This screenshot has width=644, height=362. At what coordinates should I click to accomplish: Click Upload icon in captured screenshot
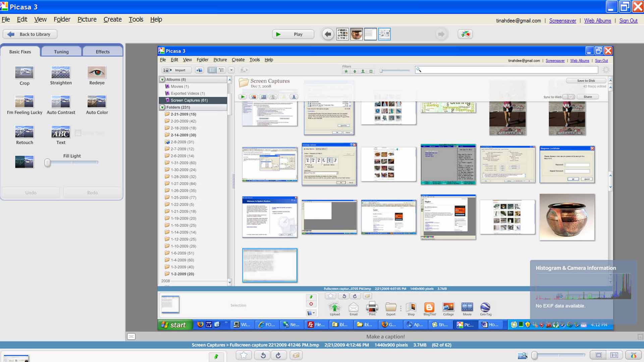pos(335,309)
